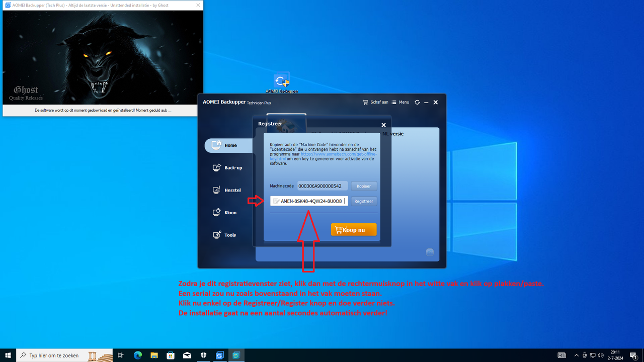Click the Registreer button
Screen dimensions: 644x362
[364, 201]
